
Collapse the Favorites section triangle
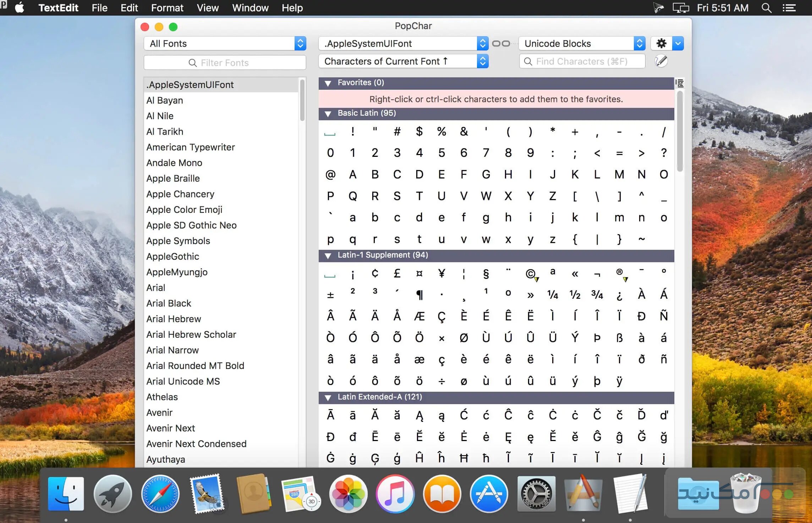(x=328, y=83)
